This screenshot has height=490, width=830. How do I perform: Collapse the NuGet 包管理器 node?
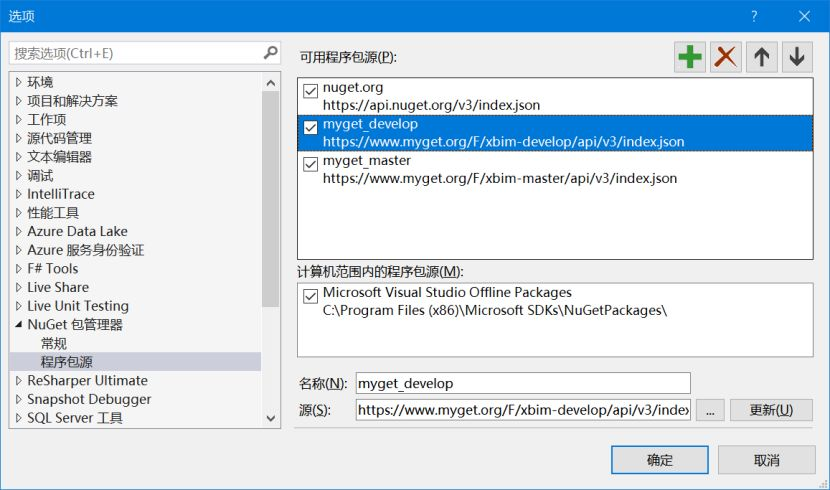tap(19, 324)
